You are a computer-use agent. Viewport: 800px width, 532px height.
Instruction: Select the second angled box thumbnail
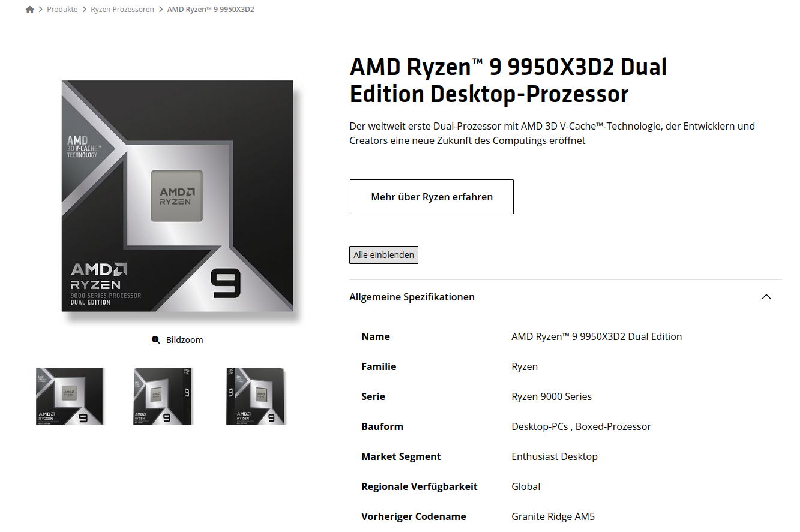[162, 396]
